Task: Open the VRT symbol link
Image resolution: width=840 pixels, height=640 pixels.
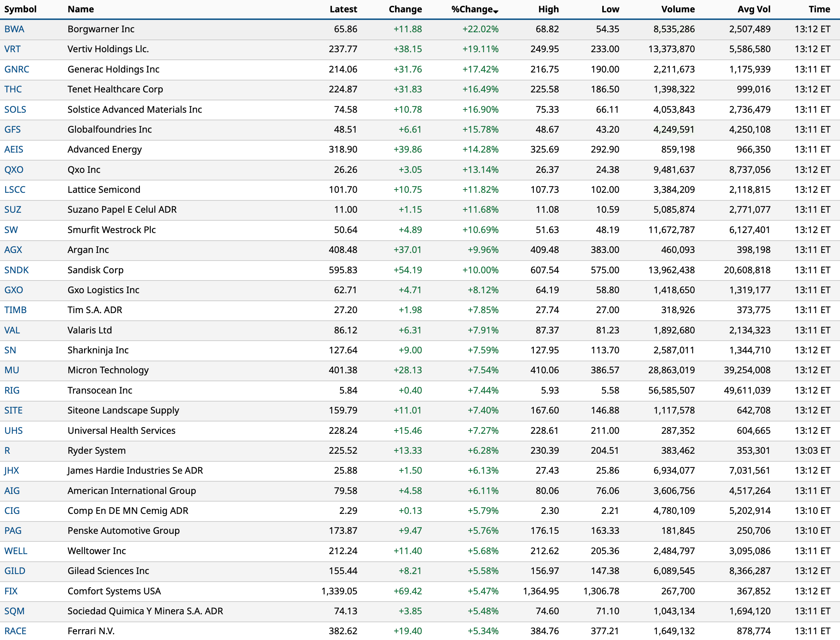Action: click(x=12, y=49)
